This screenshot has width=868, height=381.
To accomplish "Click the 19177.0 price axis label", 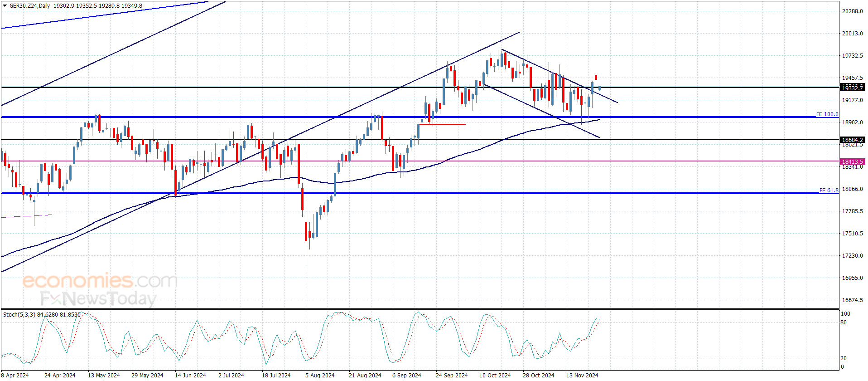I will coord(852,100).
